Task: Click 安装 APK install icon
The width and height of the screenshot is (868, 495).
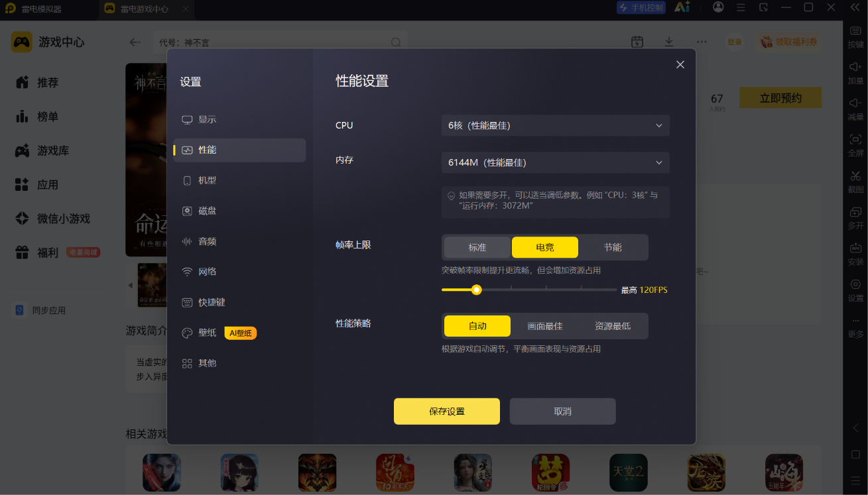Action: point(855,254)
